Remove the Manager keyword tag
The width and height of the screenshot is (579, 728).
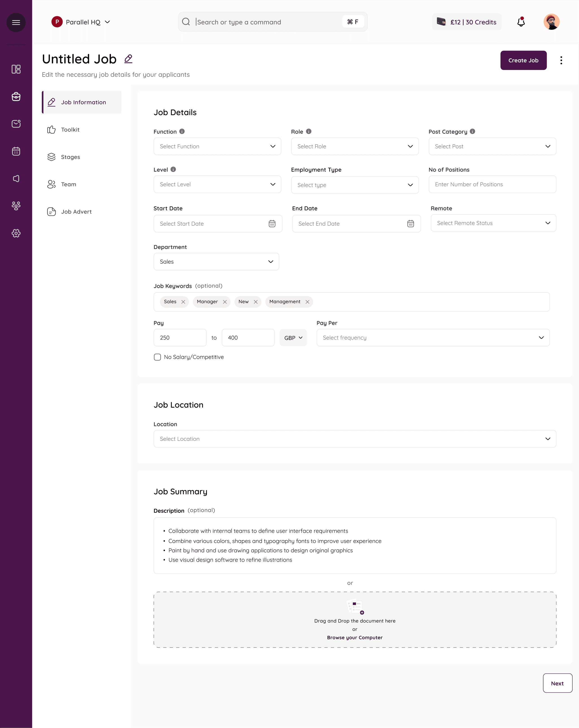225,302
